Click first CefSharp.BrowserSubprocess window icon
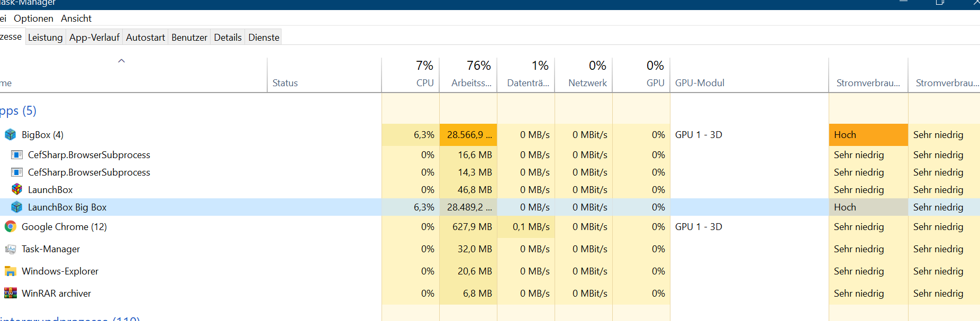 coord(17,155)
